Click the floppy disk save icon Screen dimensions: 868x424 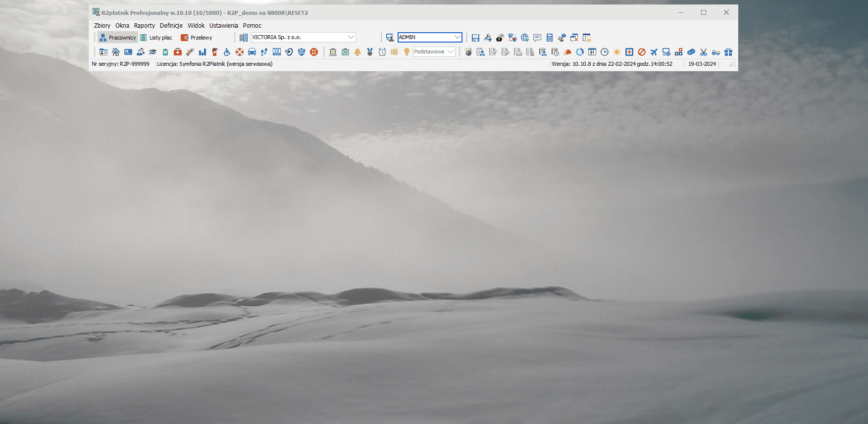click(475, 38)
